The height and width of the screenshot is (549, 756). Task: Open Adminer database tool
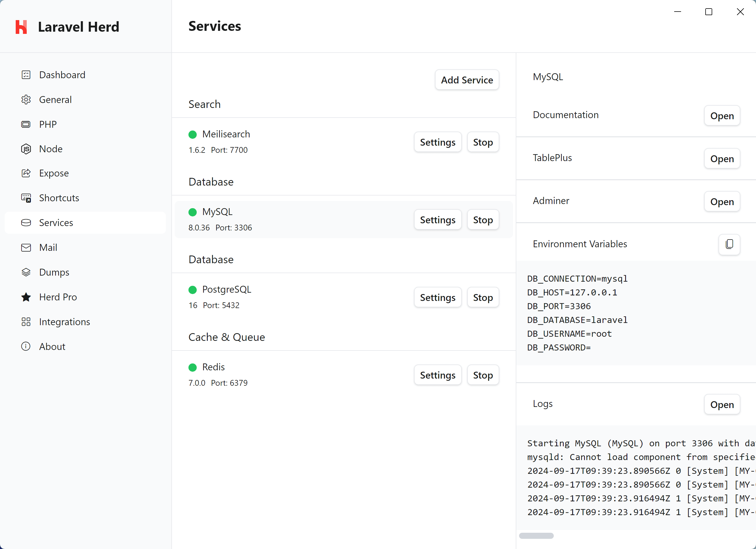pos(721,201)
